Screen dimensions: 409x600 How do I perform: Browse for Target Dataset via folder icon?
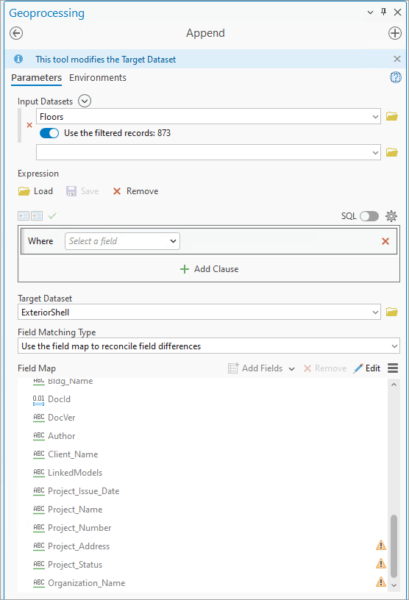[392, 312]
